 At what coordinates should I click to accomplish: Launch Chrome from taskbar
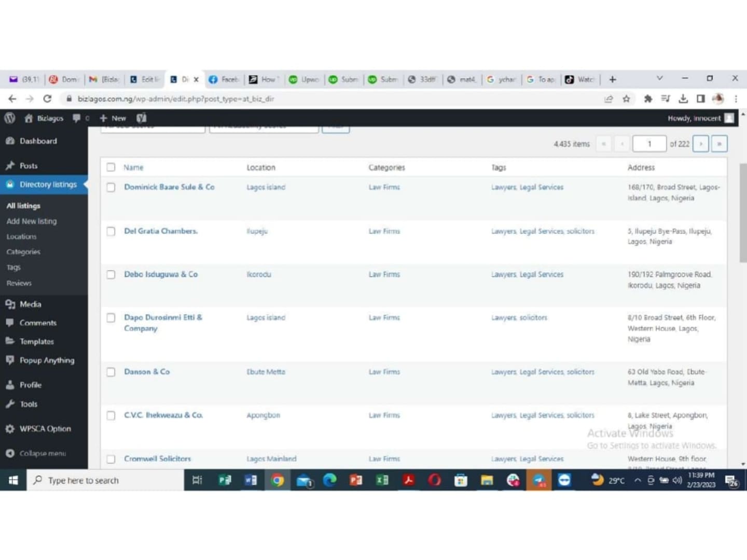277,480
